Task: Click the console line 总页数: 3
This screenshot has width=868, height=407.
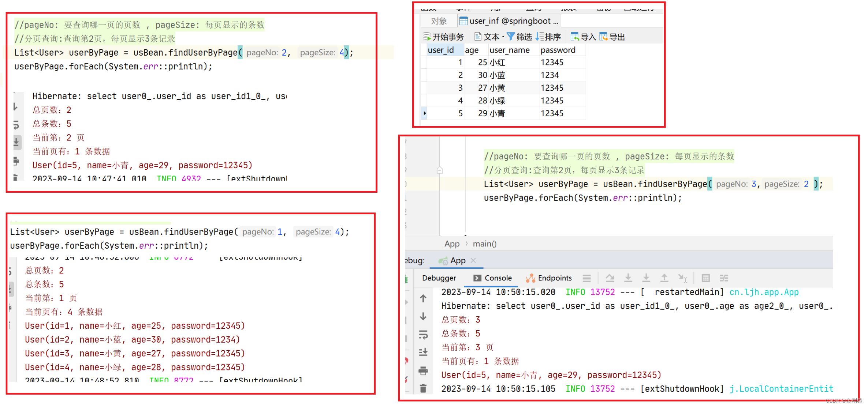Action: point(461,320)
